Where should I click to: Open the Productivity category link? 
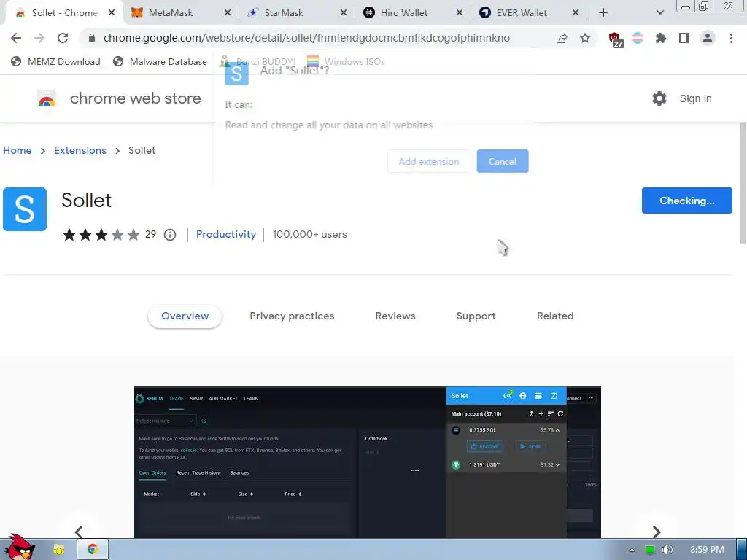226,234
